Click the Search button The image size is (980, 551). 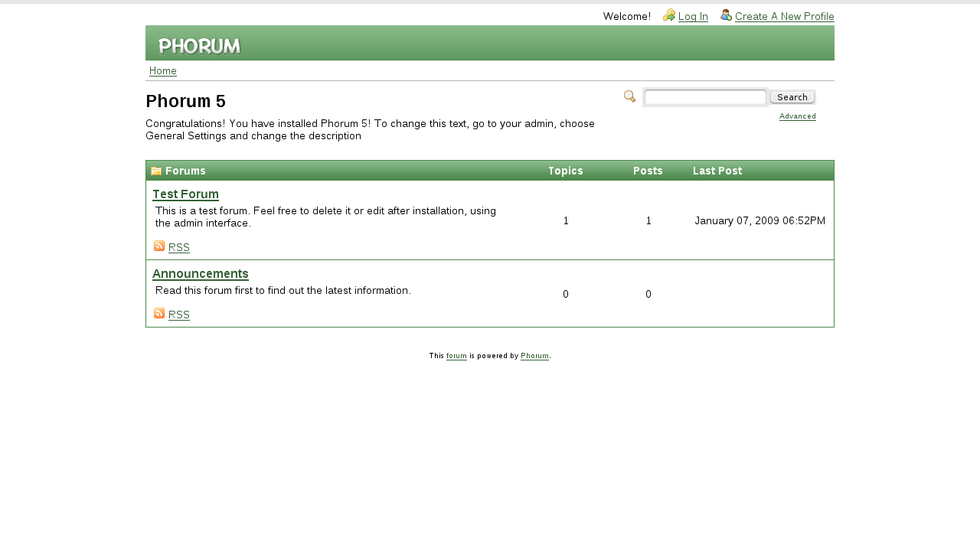point(792,97)
